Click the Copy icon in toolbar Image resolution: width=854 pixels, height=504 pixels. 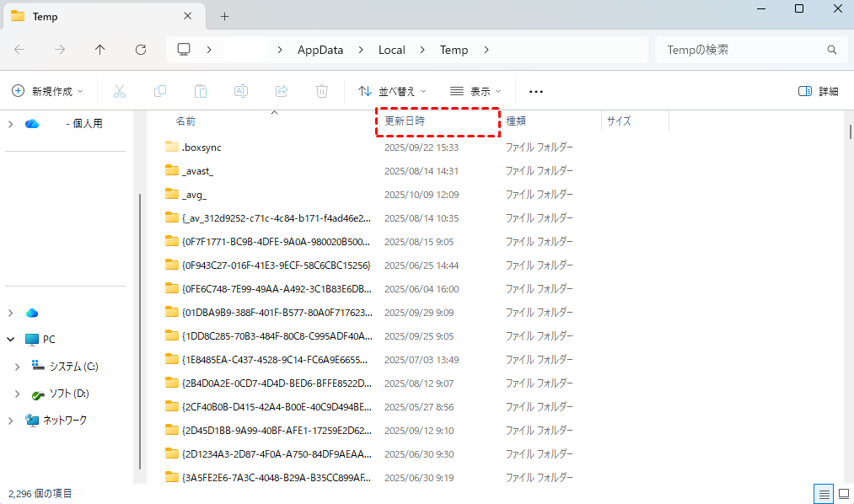point(160,91)
